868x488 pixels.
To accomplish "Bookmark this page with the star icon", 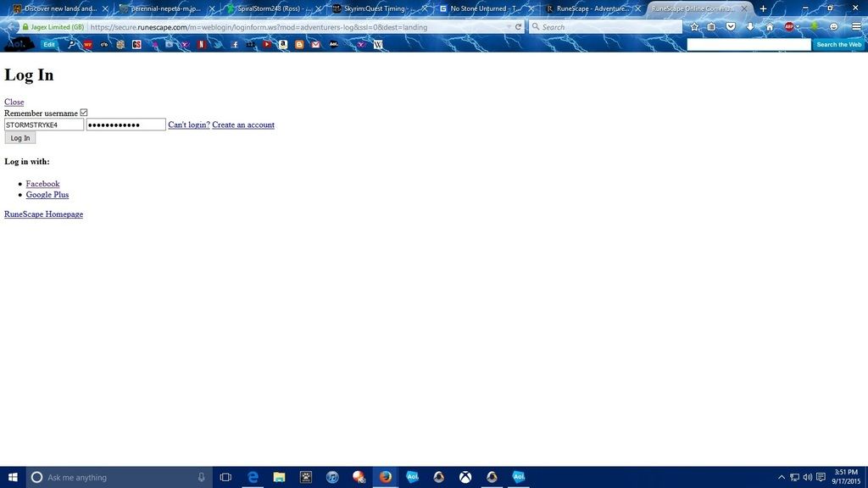I will [694, 27].
